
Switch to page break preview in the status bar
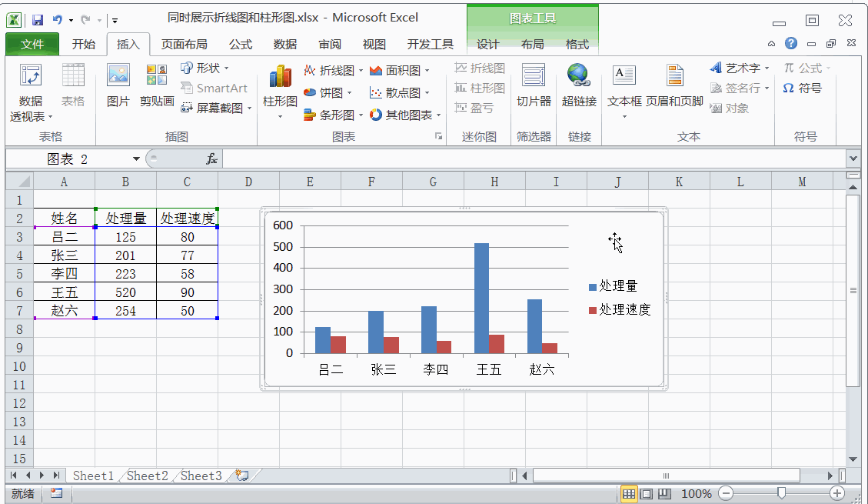(x=664, y=493)
